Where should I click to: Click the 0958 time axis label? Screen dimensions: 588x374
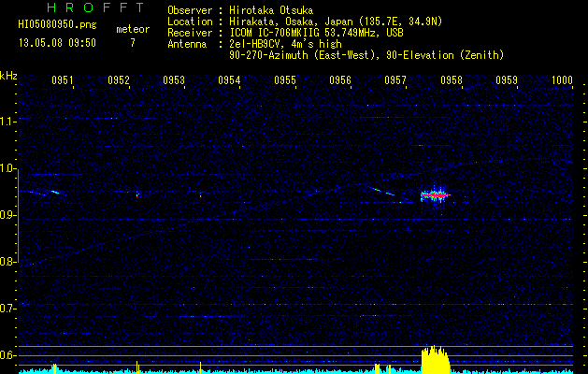coord(452,80)
